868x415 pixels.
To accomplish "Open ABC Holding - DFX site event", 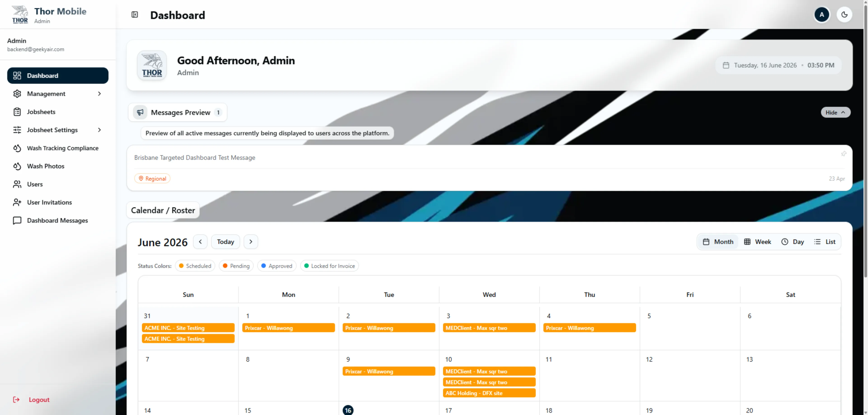I will pyautogui.click(x=489, y=393).
